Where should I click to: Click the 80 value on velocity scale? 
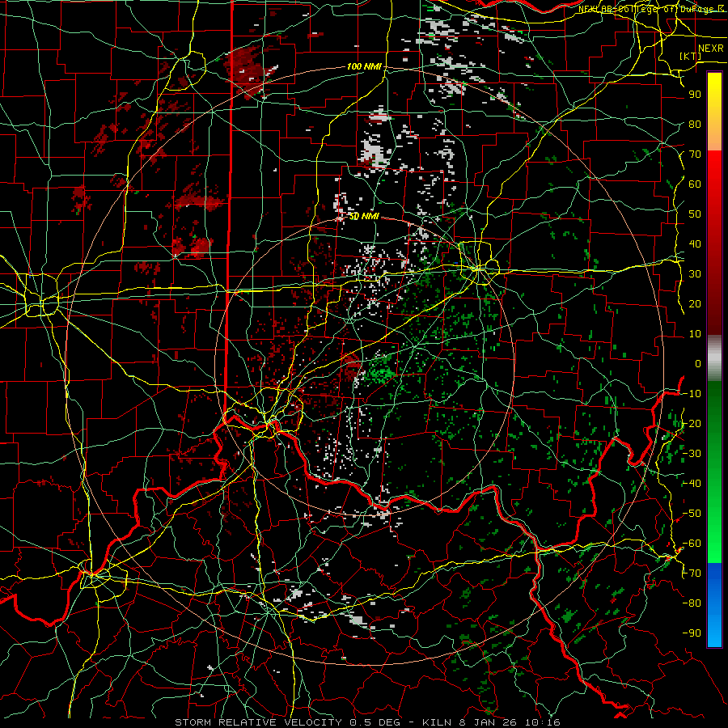695,125
